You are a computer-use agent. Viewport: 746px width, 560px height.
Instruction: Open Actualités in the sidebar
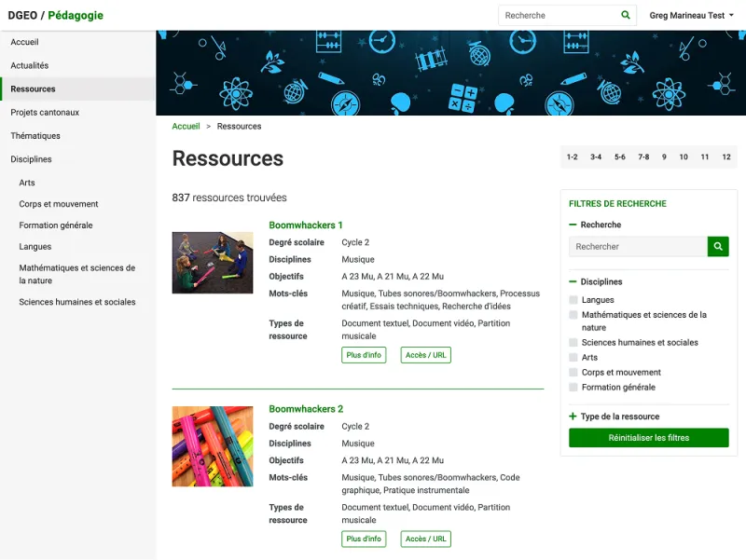point(30,65)
